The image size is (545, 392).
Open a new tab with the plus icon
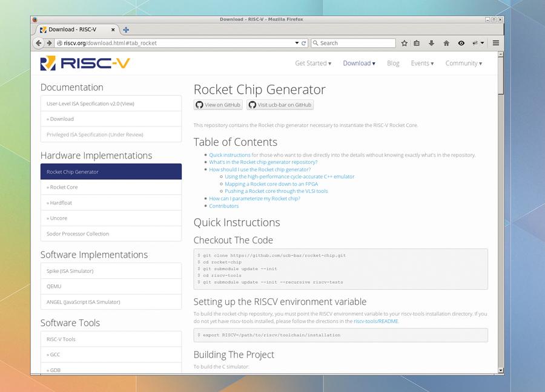tap(126, 30)
